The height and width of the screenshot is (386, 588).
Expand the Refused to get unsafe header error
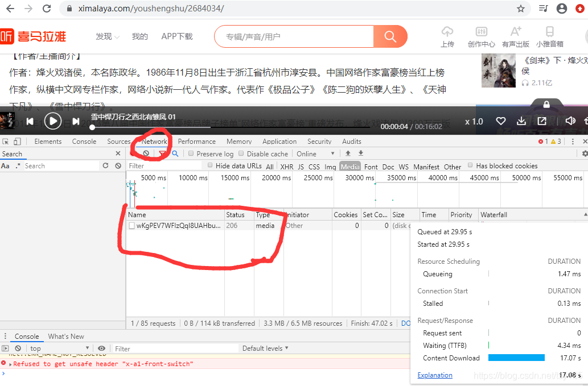[x=10, y=364]
